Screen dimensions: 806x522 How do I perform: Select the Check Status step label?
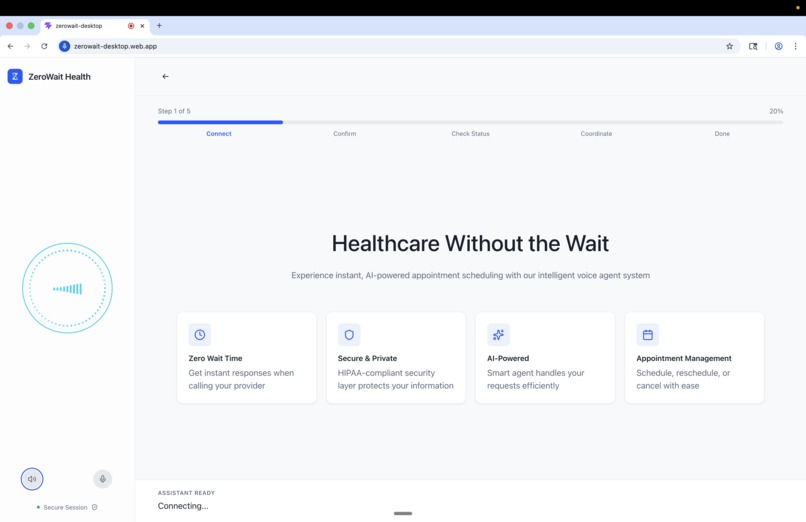pyautogui.click(x=470, y=134)
